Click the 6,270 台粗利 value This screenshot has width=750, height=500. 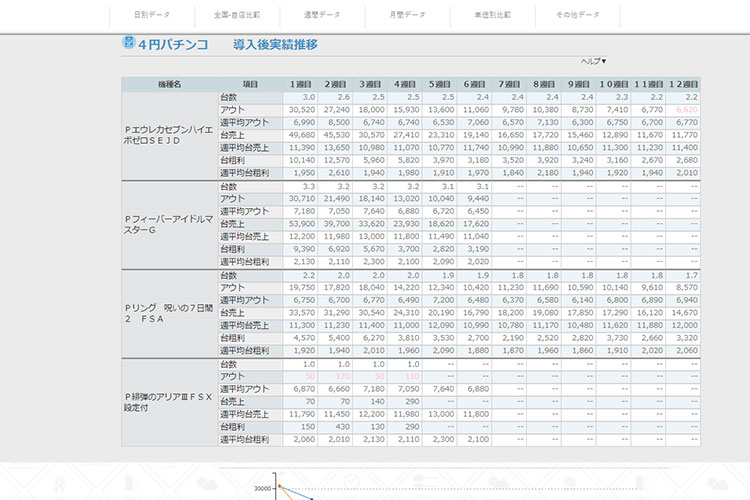374,338
